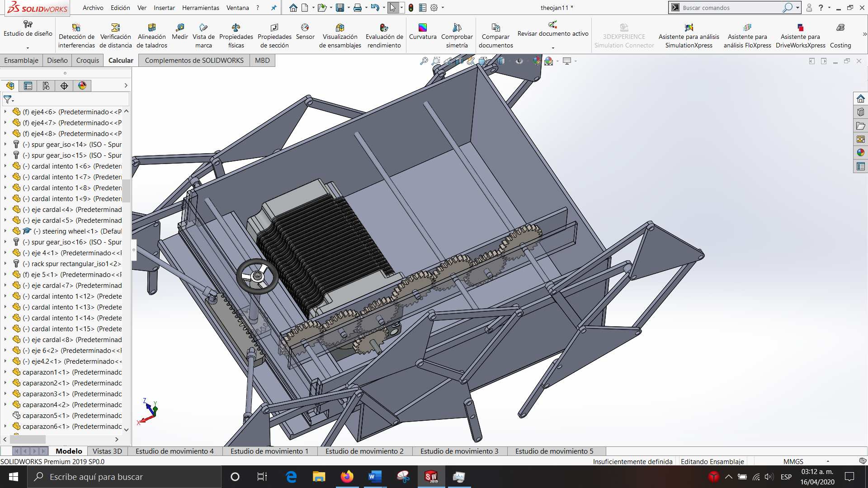Toggle the pin on the menu bar

(x=274, y=8)
